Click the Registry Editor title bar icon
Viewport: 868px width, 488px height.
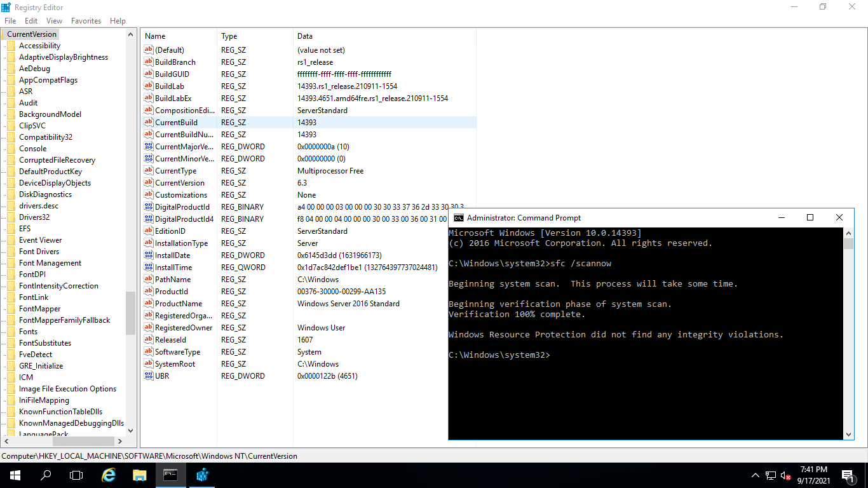(x=6, y=6)
